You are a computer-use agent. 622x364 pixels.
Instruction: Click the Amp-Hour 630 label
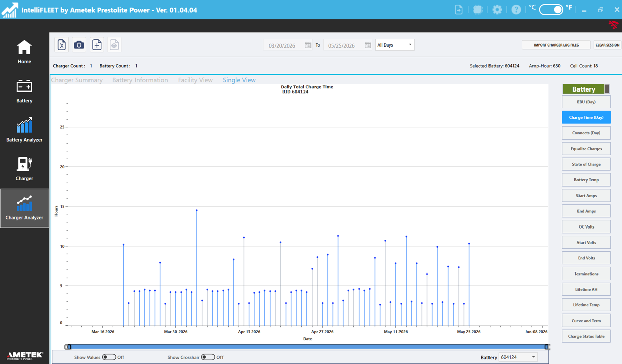545,66
